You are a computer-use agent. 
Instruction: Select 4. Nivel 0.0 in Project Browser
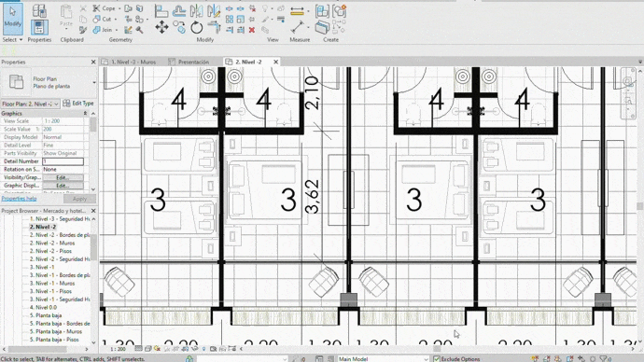(x=43, y=307)
